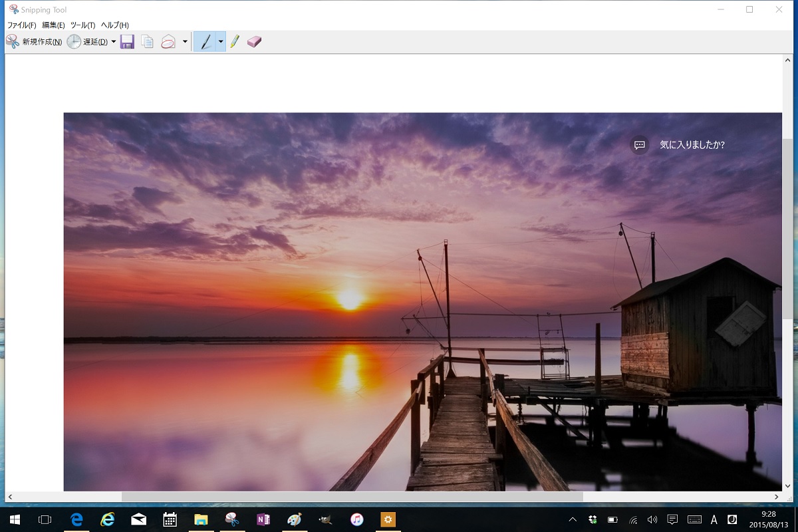This screenshot has height=532, width=798.
Task: Click the vertical scrollbar up arrow
Action: tap(787, 59)
